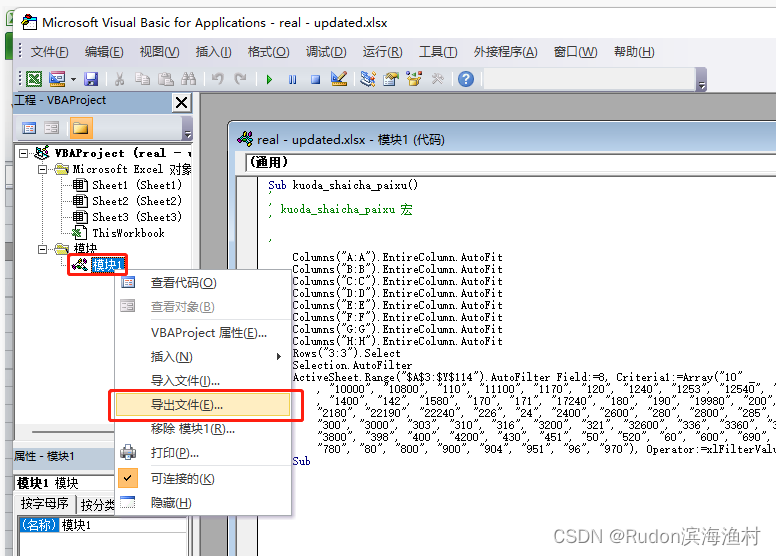The height and width of the screenshot is (556, 776).
Task: Click the View Microsoft Excel toolbar icon
Action: (34, 79)
